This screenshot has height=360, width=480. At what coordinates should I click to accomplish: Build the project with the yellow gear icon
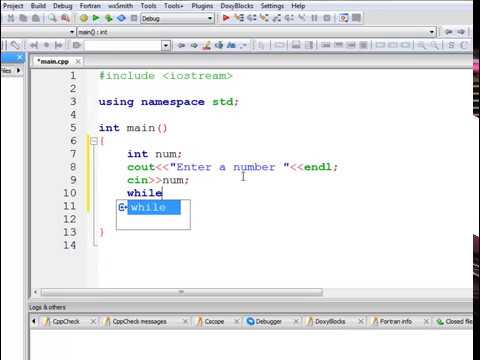click(84, 18)
